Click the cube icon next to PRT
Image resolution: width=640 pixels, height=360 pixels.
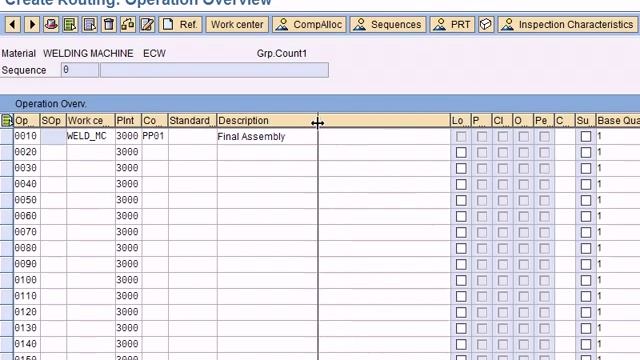486,24
